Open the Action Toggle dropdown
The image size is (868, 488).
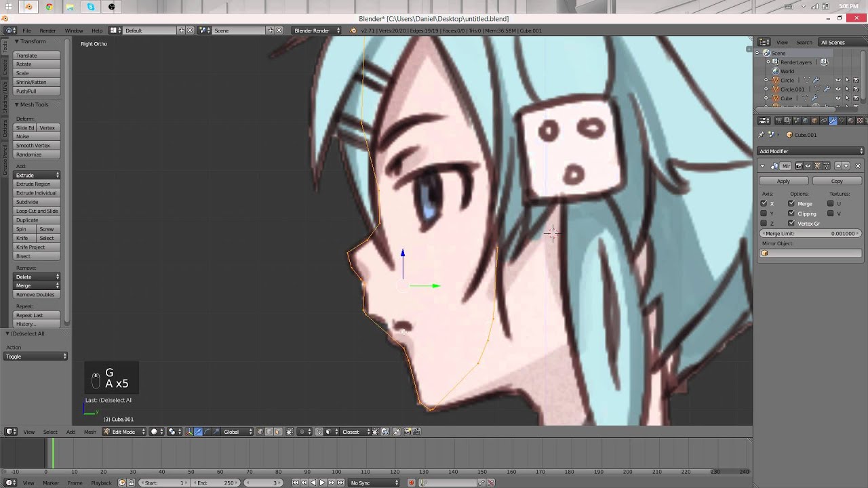(36, 357)
